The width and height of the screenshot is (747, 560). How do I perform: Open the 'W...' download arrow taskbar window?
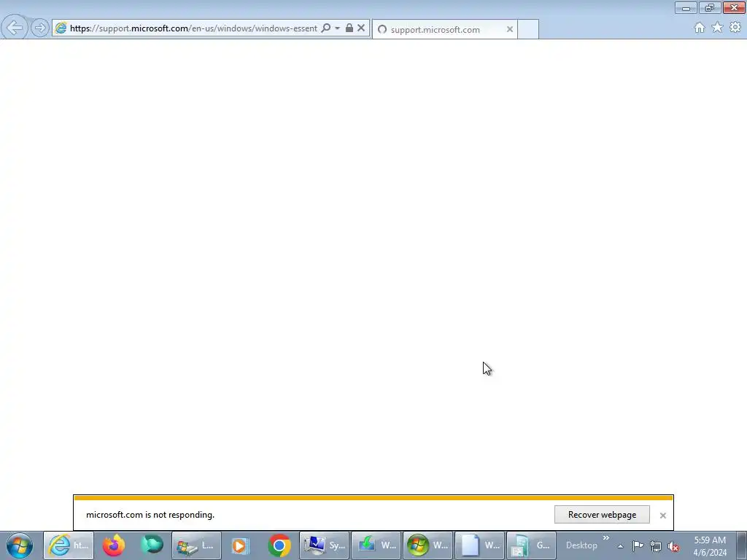376,545
